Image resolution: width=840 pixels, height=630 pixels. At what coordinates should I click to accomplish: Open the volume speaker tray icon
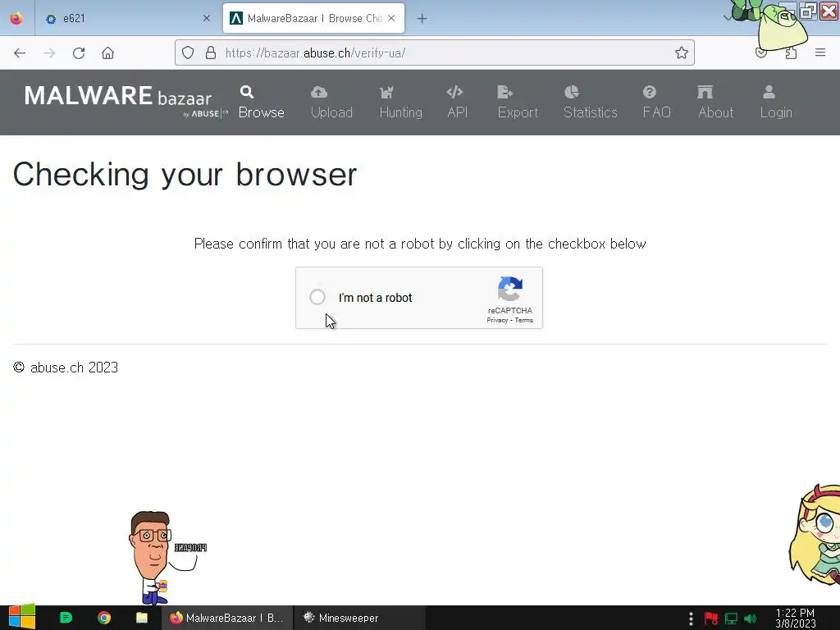[x=750, y=619]
